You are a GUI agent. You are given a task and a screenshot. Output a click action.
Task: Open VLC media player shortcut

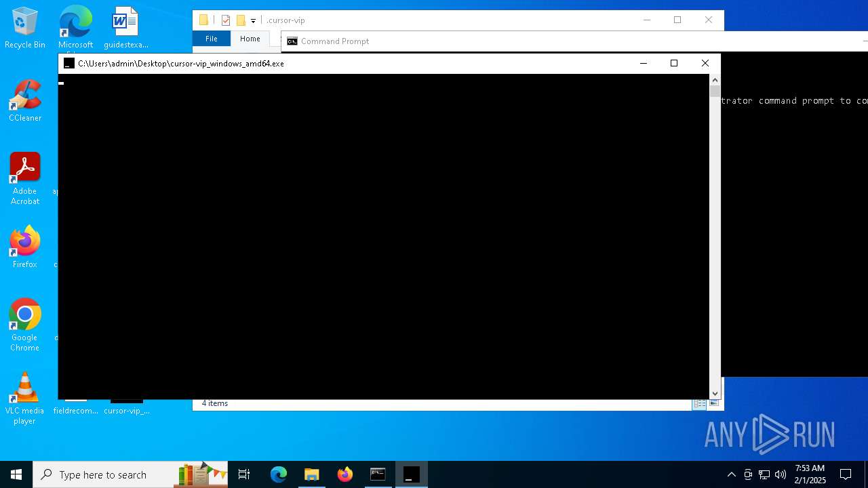click(x=25, y=399)
